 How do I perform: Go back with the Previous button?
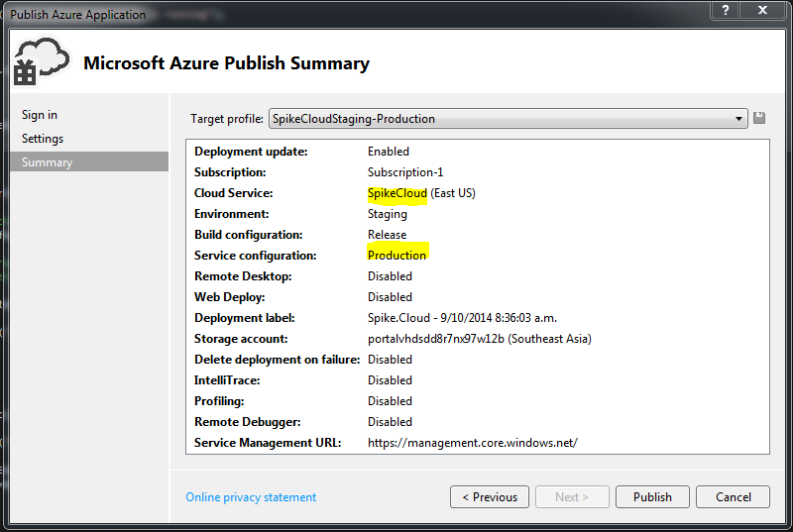(490, 497)
